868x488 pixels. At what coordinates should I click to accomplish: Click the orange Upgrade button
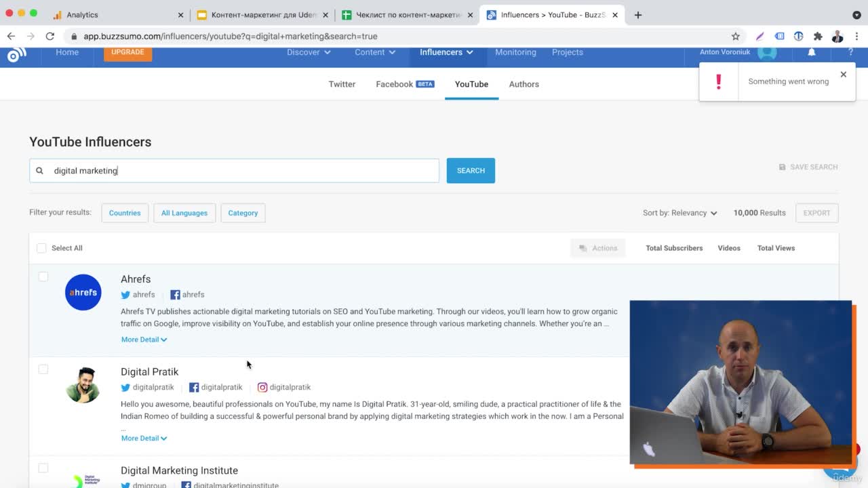pyautogui.click(x=127, y=53)
